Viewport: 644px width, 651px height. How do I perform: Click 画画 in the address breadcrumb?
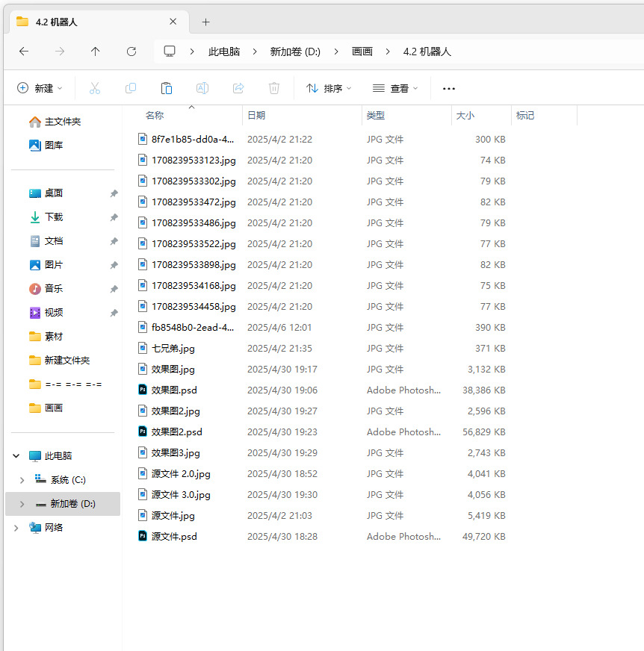[362, 52]
